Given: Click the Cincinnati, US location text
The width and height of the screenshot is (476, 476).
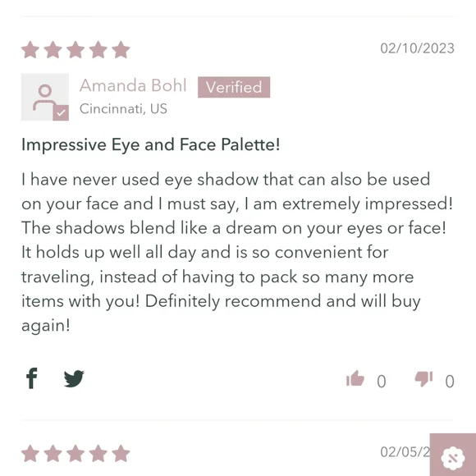Looking at the screenshot, I should click(123, 108).
